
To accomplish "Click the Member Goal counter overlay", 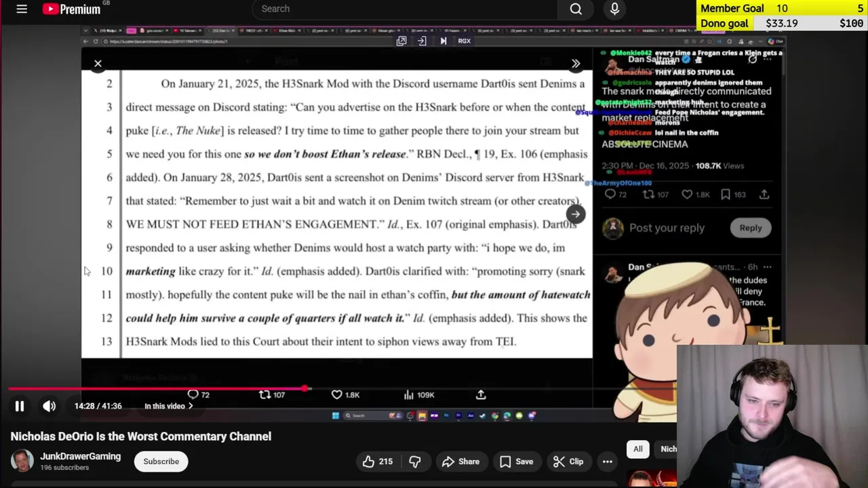I will pyautogui.click(x=782, y=8).
